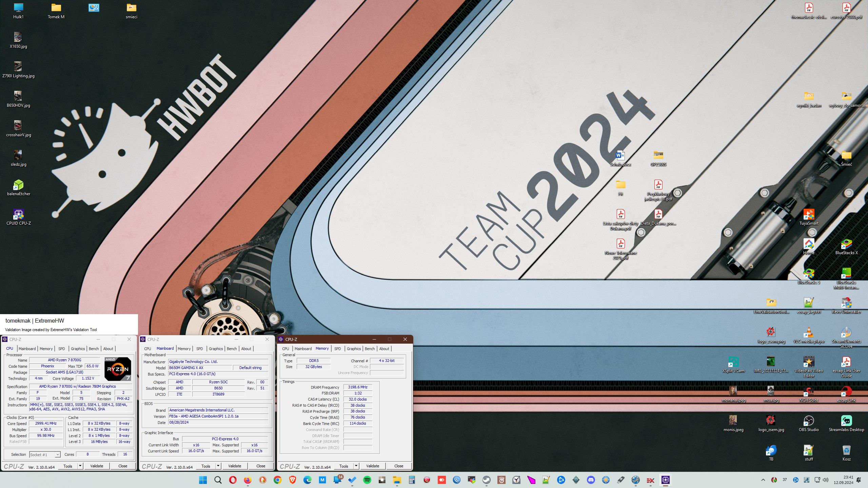Open the balenaEtcher desktop shortcut
Viewport: 868px width, 488px height.
point(18,187)
